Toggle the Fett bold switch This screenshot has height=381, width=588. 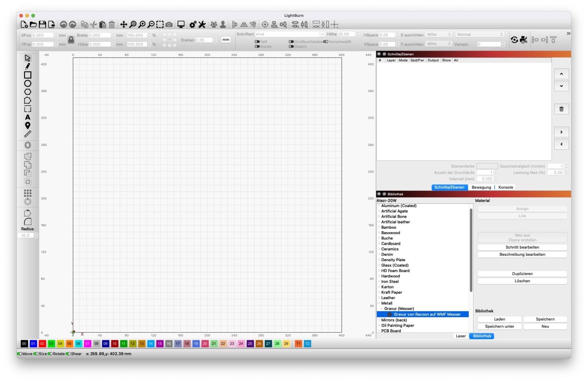click(x=257, y=42)
